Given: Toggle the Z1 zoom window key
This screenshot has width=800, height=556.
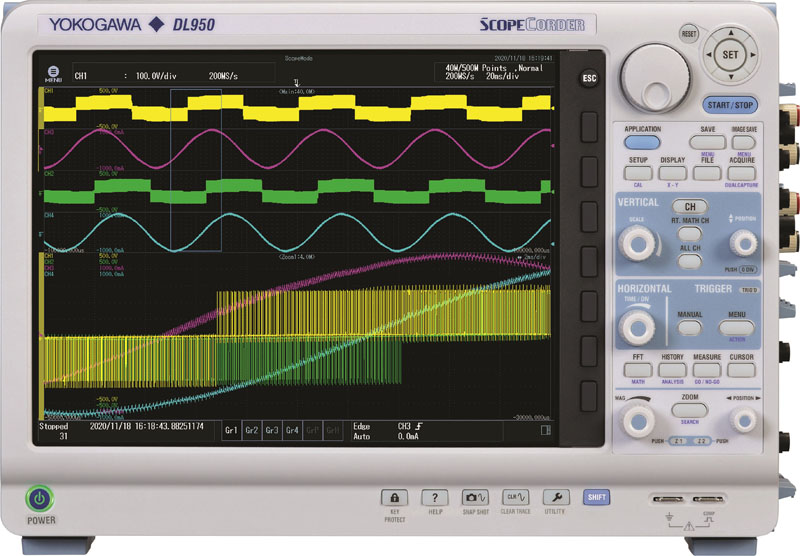Looking at the screenshot, I should [678, 441].
